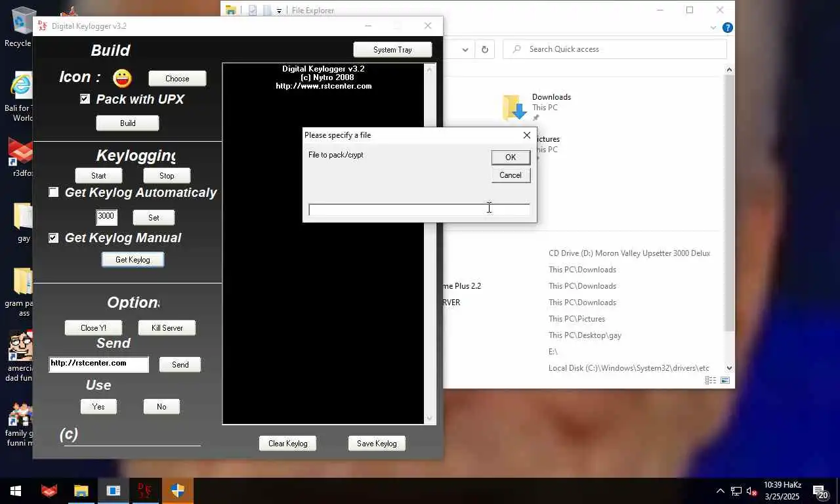Toggle the Pack with UPX checkbox
The image size is (840, 504).
click(85, 98)
